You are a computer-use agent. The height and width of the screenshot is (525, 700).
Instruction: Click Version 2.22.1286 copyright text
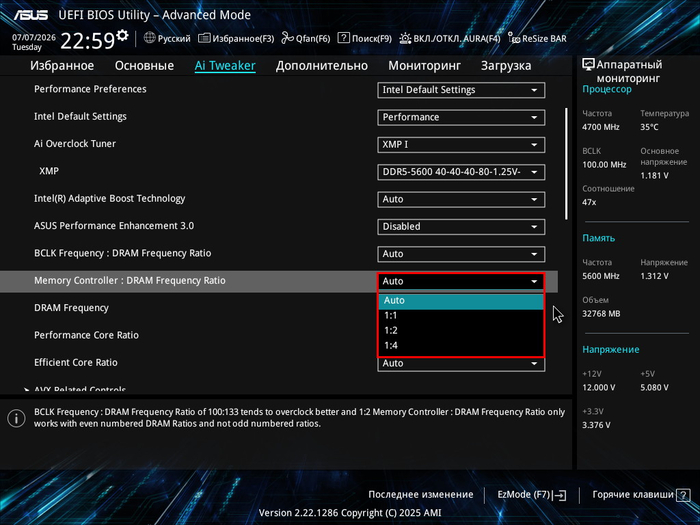pyautogui.click(x=350, y=513)
